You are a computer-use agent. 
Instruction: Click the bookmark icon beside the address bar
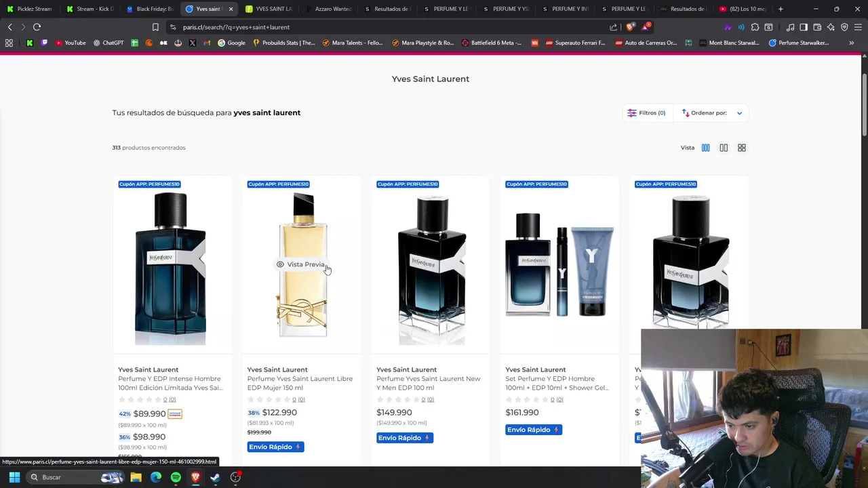click(x=155, y=27)
